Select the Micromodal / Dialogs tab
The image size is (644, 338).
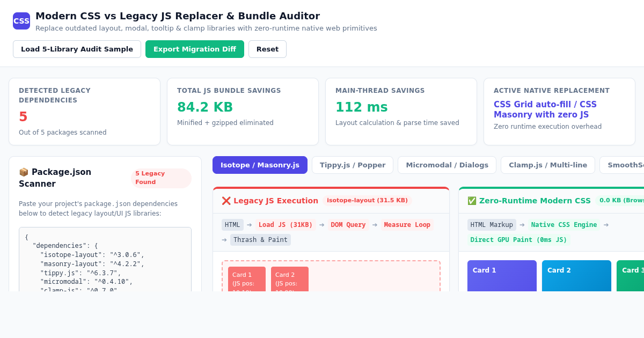(447, 165)
